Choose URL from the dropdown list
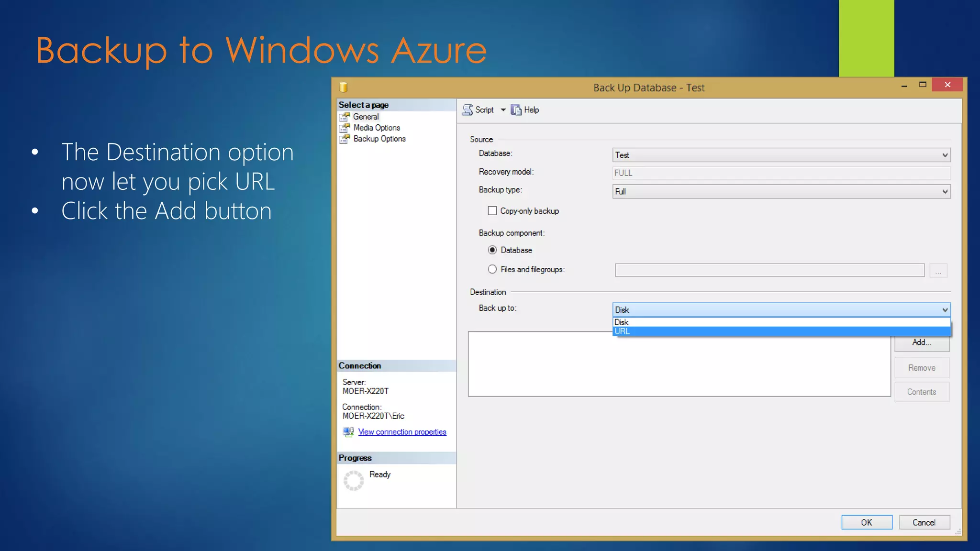 [781, 331]
